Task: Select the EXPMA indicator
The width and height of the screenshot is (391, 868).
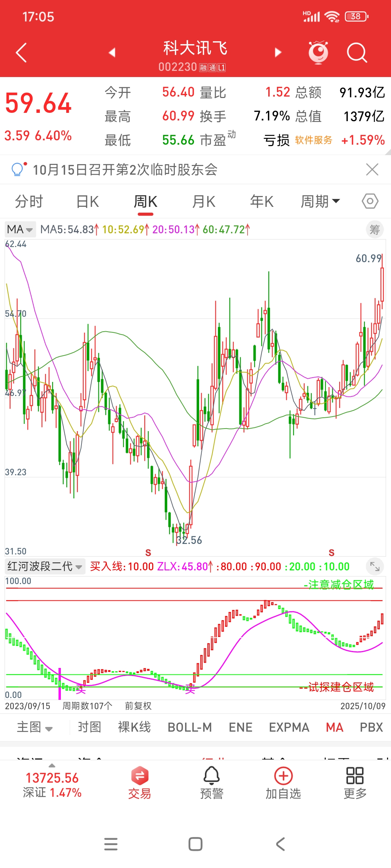Action: click(x=289, y=727)
